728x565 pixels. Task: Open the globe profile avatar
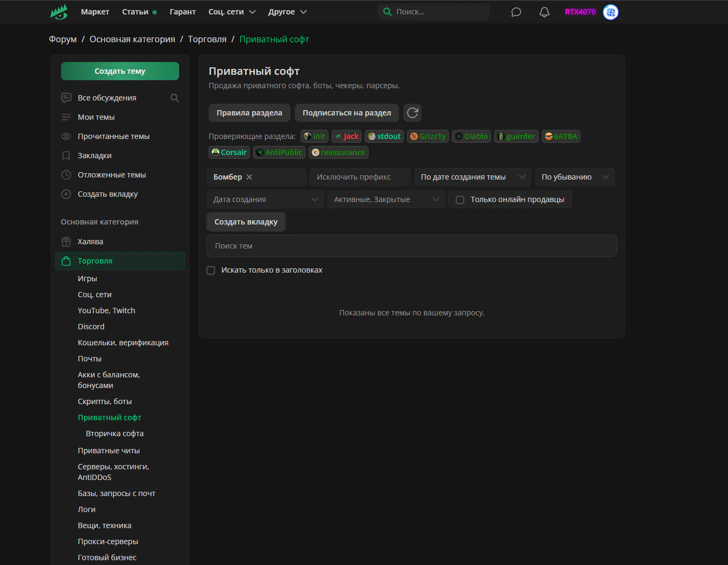tap(610, 12)
